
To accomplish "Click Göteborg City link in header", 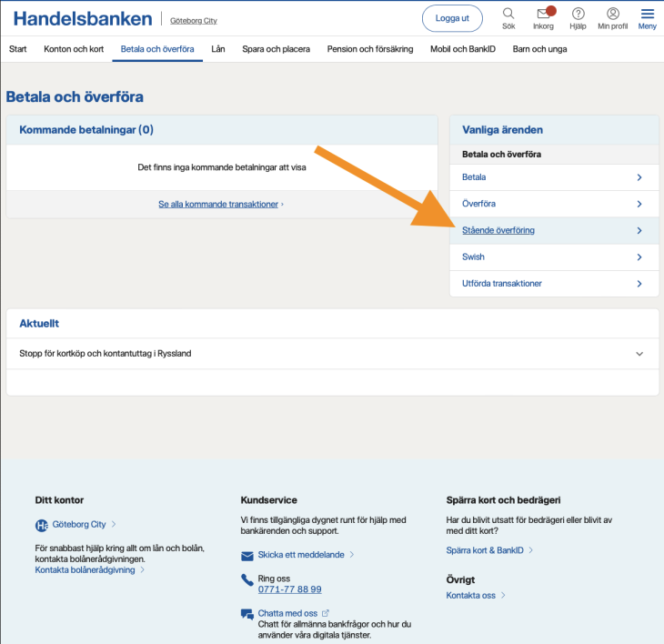I will pyautogui.click(x=194, y=20).
